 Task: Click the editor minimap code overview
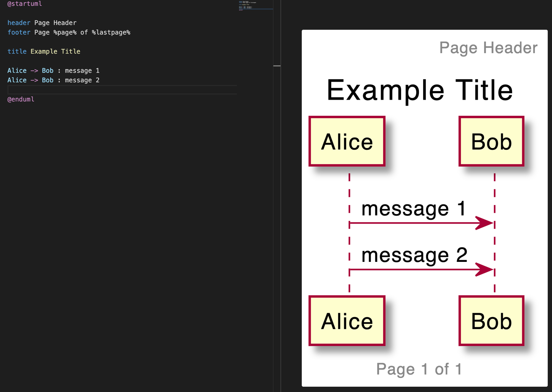pos(256,6)
